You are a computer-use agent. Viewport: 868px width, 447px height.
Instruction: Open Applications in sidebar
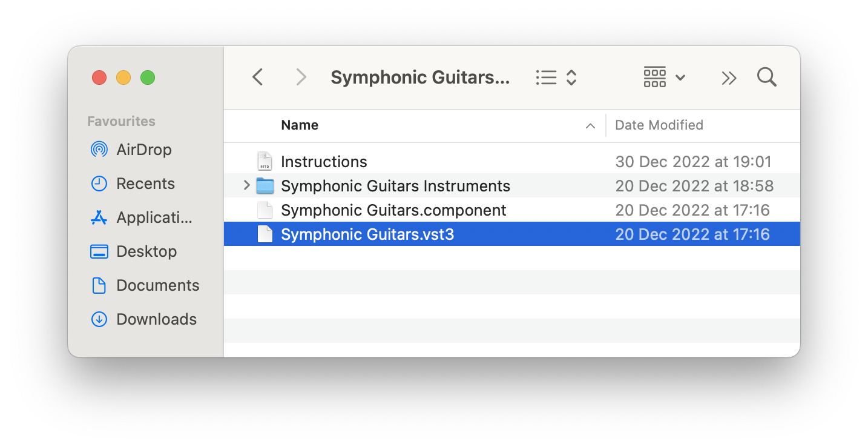pyautogui.click(x=154, y=217)
